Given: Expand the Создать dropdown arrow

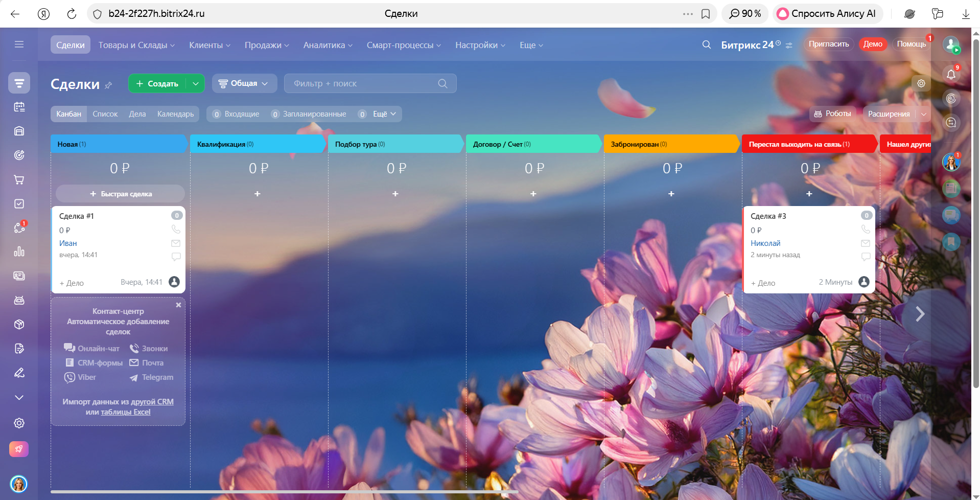Looking at the screenshot, I should 196,83.
